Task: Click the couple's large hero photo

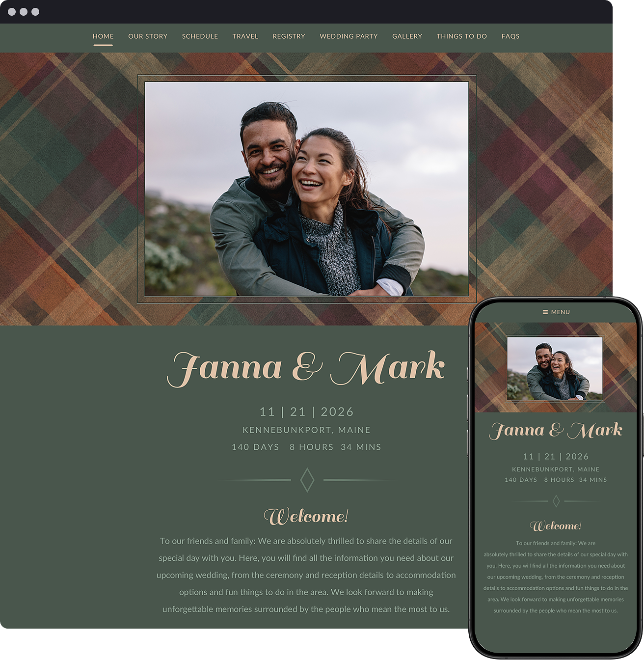Action: point(307,189)
